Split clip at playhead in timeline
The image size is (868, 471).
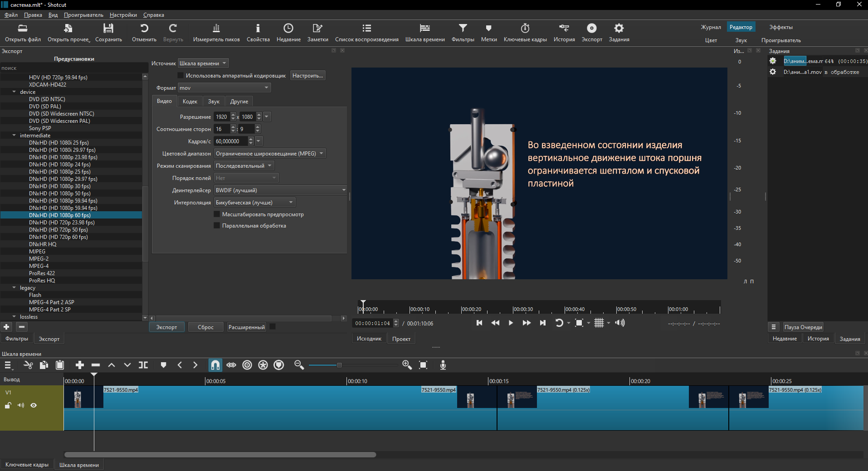coord(143,365)
